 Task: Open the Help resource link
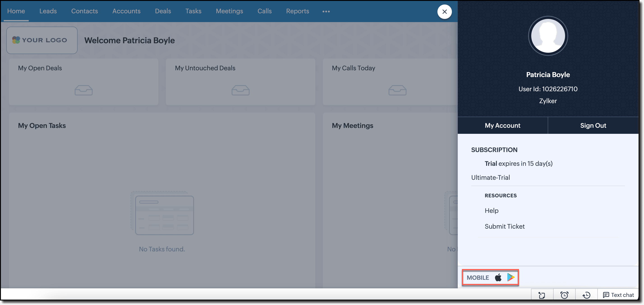(x=491, y=211)
